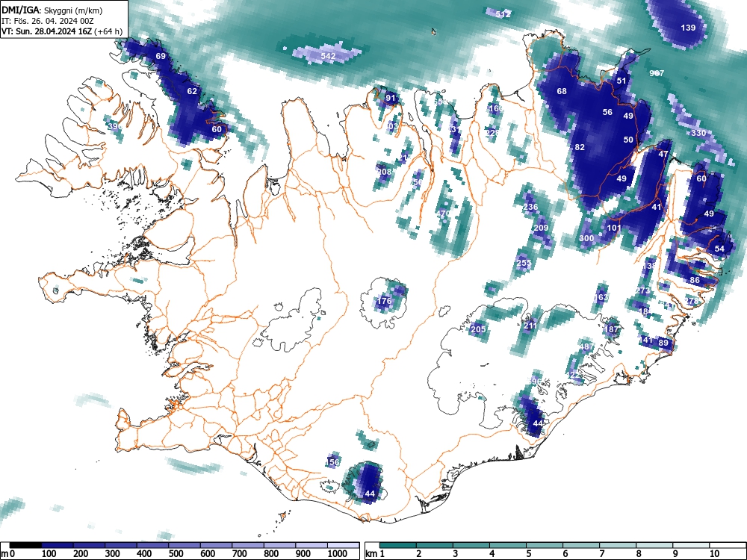Image resolution: width=747 pixels, height=560 pixels.
Task: Select visibility value 86 in the Eastfjords
Action: 695,280
